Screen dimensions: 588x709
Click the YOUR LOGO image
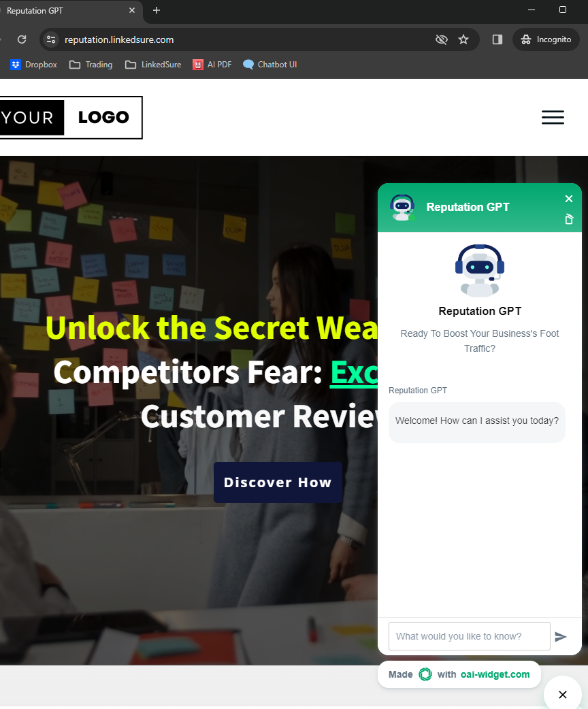click(70, 118)
